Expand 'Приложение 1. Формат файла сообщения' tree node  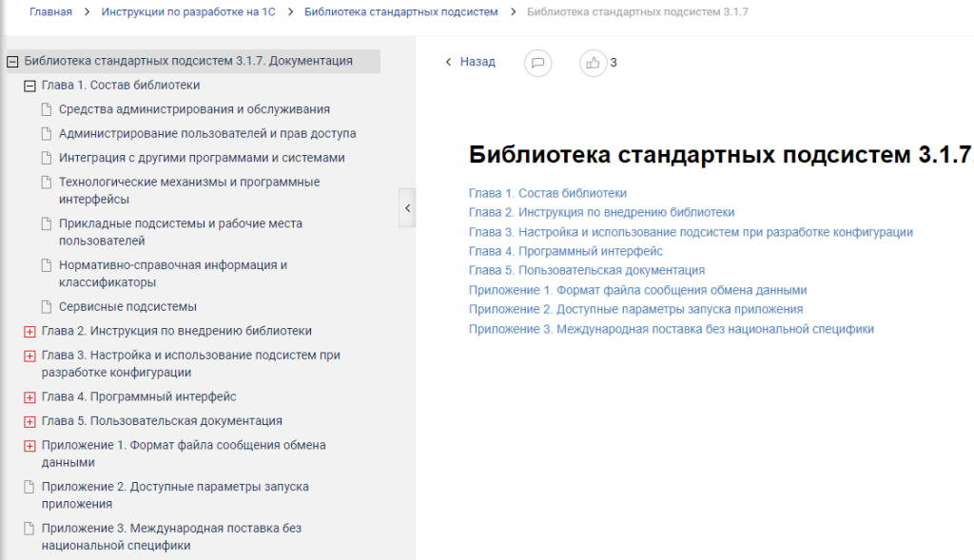[x=29, y=446]
